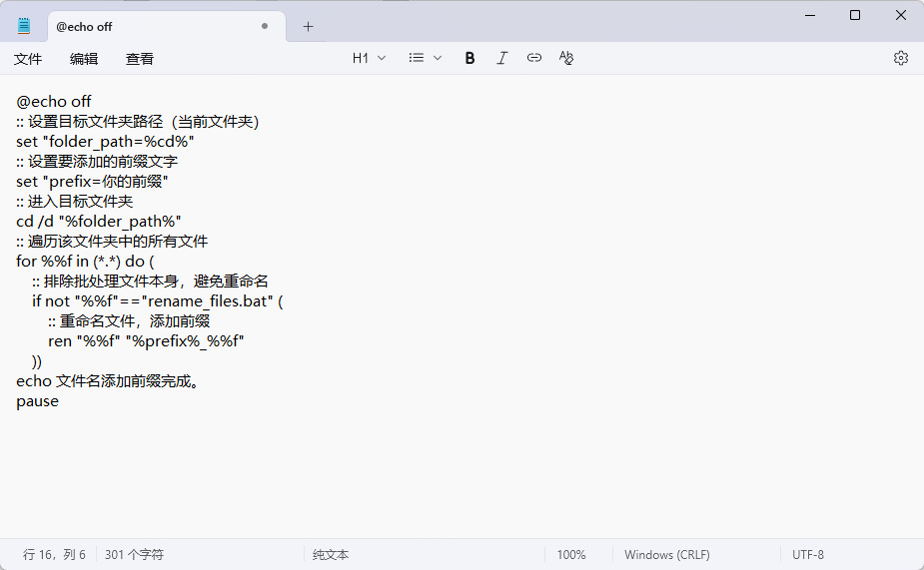Open the 编辑 menu
Viewport: 924px width, 570px height.
click(x=84, y=59)
